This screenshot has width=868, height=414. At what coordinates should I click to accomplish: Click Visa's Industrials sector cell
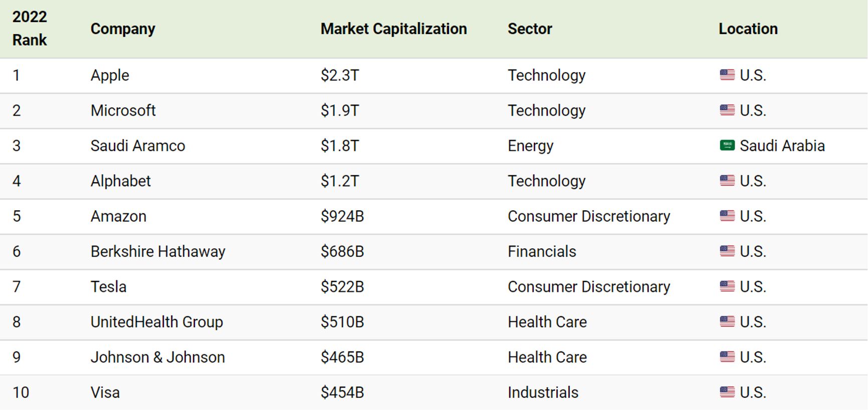click(x=543, y=392)
